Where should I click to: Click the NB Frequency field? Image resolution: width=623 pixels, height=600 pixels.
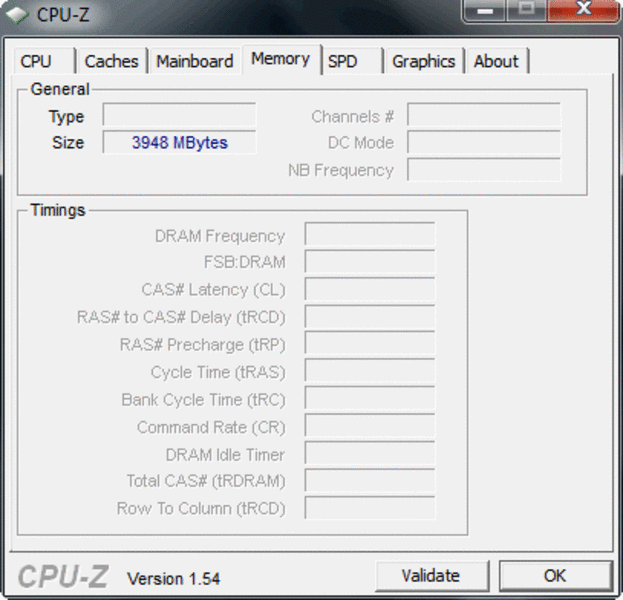click(484, 170)
